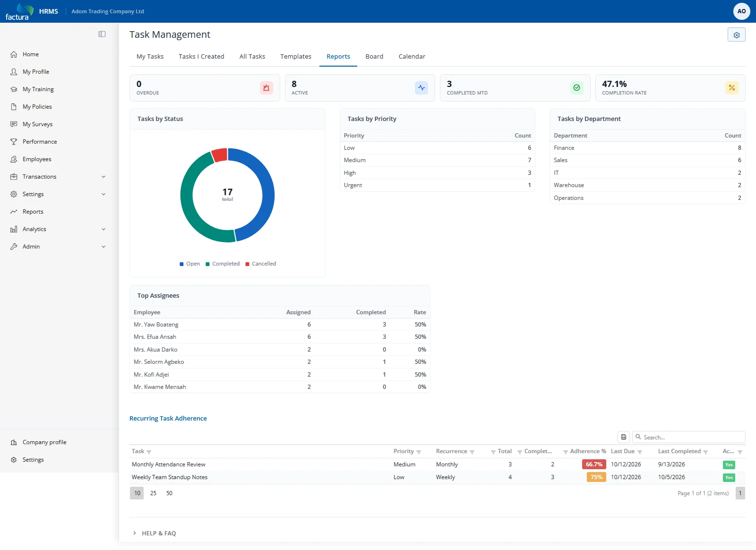Set page size to 25

coord(153,493)
